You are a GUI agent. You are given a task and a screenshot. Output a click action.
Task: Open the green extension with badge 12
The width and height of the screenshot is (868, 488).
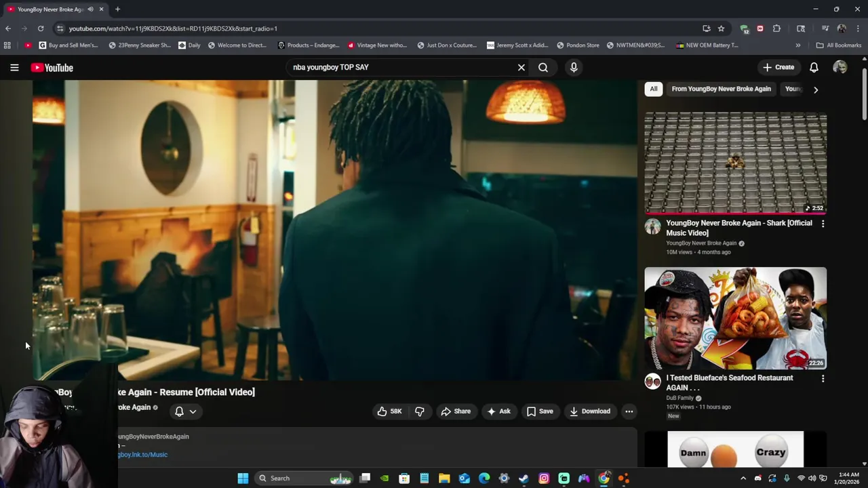(x=745, y=28)
